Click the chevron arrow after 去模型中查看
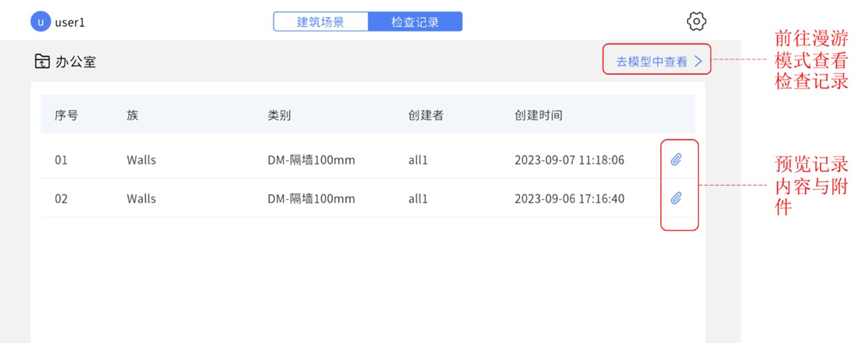The height and width of the screenshot is (343, 868). click(x=698, y=61)
